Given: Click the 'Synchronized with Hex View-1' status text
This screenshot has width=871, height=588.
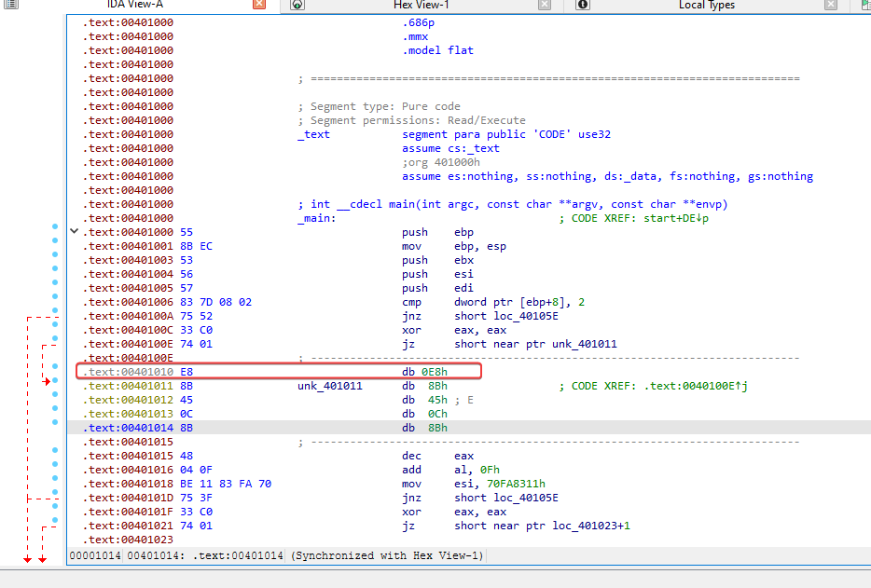Looking at the screenshot, I should tap(388, 555).
